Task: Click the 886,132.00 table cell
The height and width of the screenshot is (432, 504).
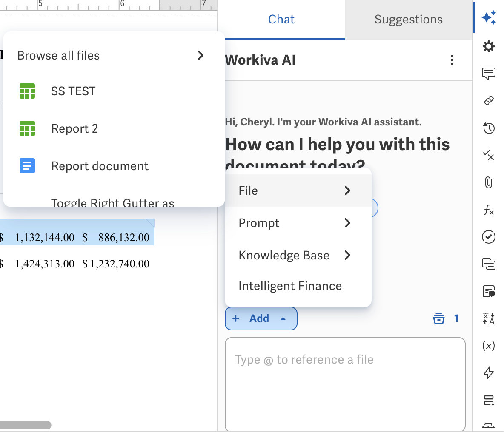Action: [x=124, y=238]
